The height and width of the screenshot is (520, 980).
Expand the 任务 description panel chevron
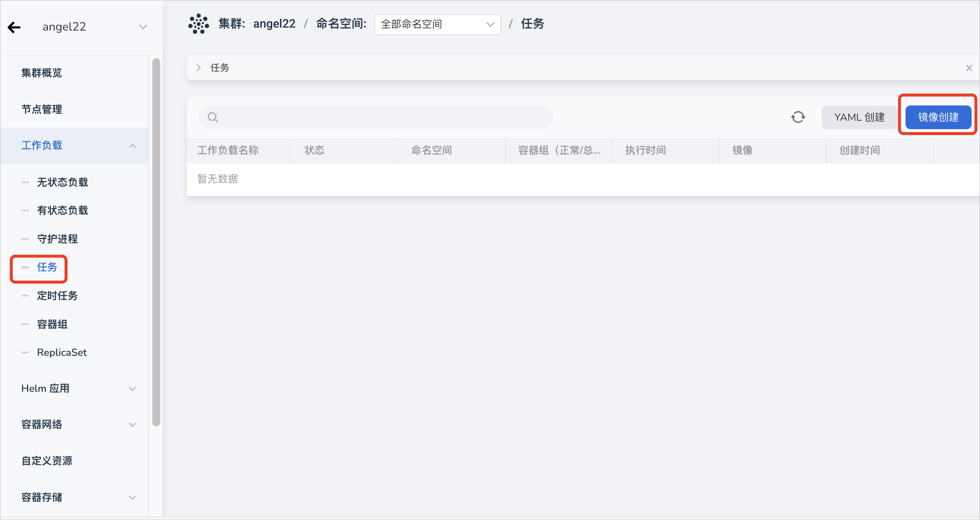199,68
